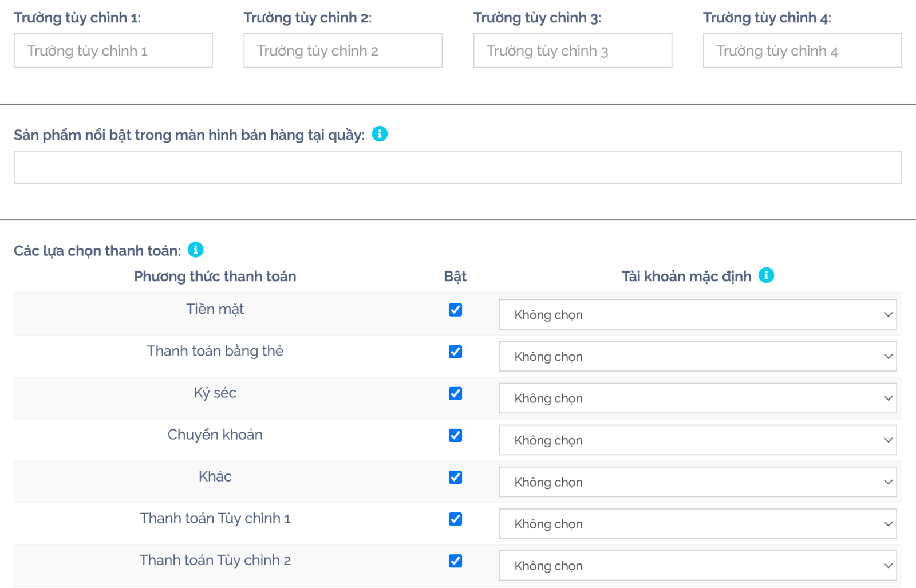Open the Ký séc default account dropdown
The width and height of the screenshot is (916, 588).
click(x=697, y=398)
